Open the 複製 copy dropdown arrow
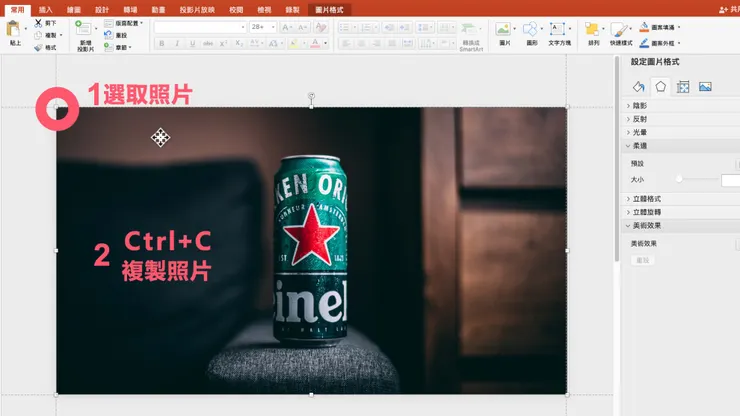The image size is (740, 416). coord(61,35)
